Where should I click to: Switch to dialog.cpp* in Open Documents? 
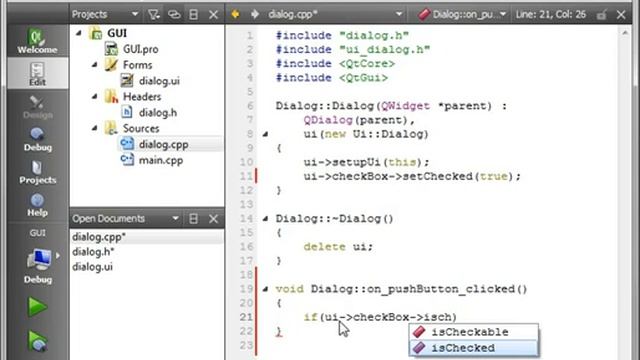pyautogui.click(x=147, y=237)
